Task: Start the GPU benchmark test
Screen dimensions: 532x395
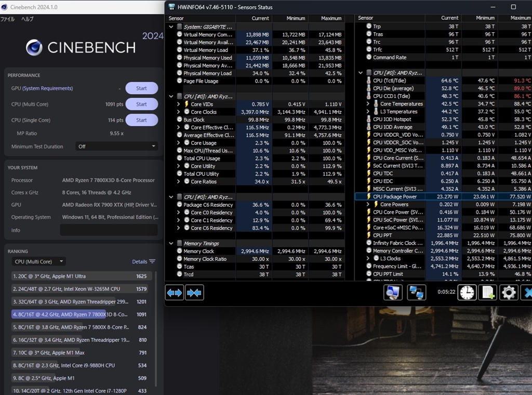Action: 141,88
